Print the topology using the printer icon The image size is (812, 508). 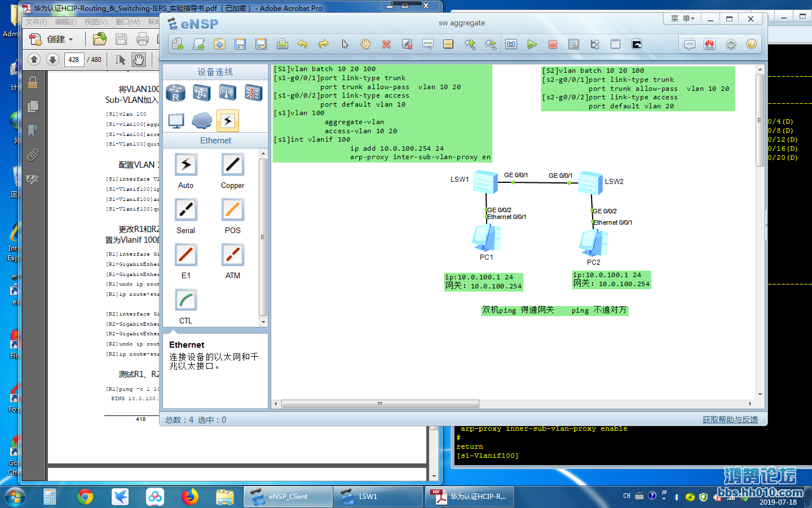282,44
